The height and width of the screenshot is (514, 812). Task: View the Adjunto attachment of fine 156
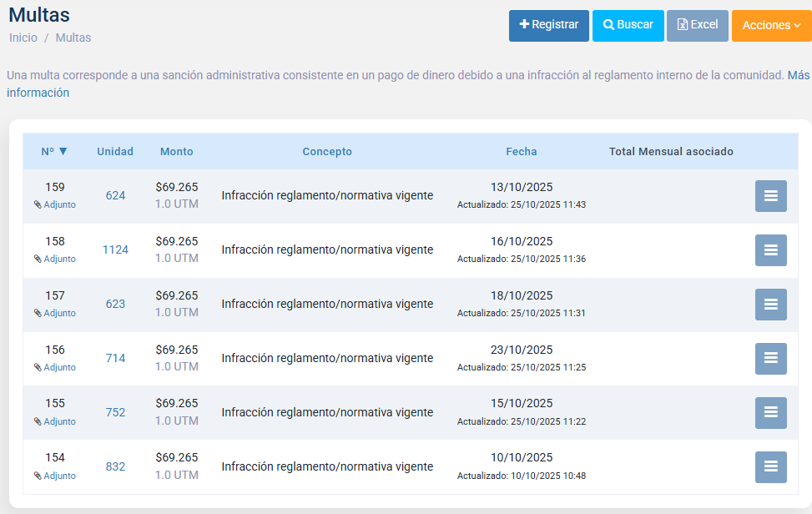coord(55,367)
